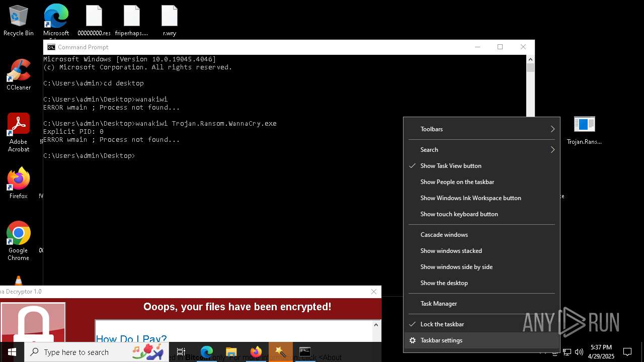This screenshot has width=644, height=362.
Task: Switch to Command Prompt taskbar icon
Action: tap(305, 352)
